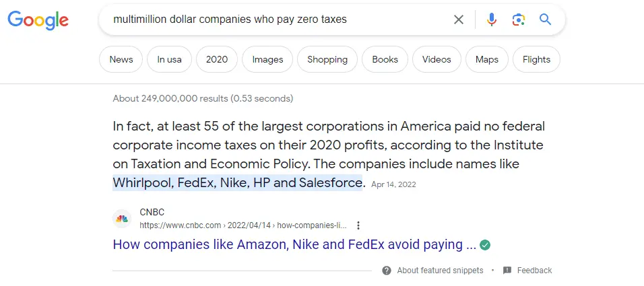644x286 pixels.
Task: Select the Images filter tab
Action: [267, 59]
